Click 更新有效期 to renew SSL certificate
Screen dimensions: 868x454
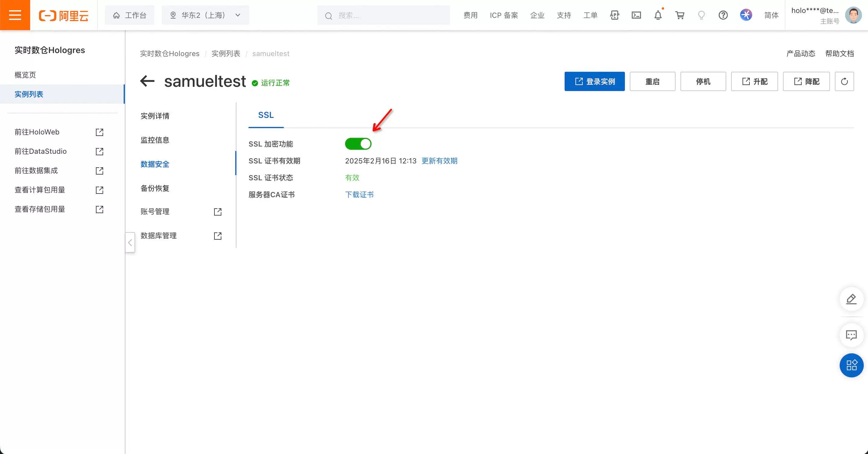click(x=439, y=161)
